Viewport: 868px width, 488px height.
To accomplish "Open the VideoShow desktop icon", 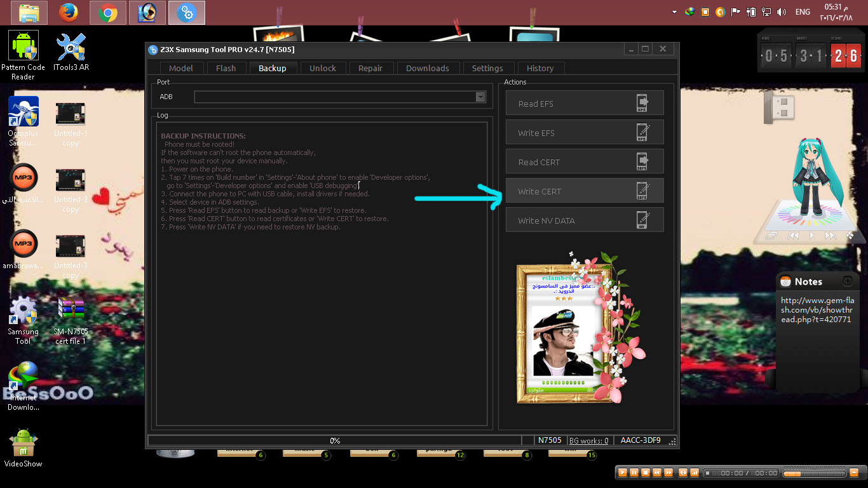I will coord(24,448).
